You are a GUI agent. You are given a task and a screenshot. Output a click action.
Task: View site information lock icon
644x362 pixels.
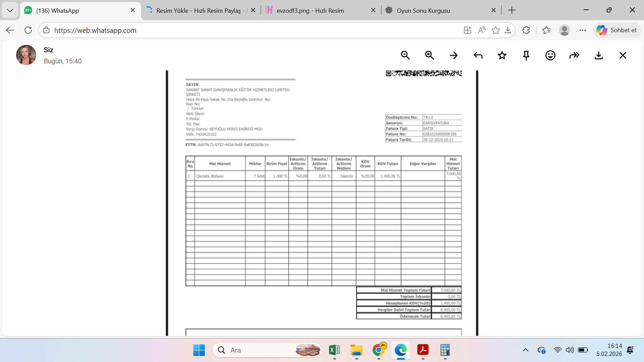46,30
